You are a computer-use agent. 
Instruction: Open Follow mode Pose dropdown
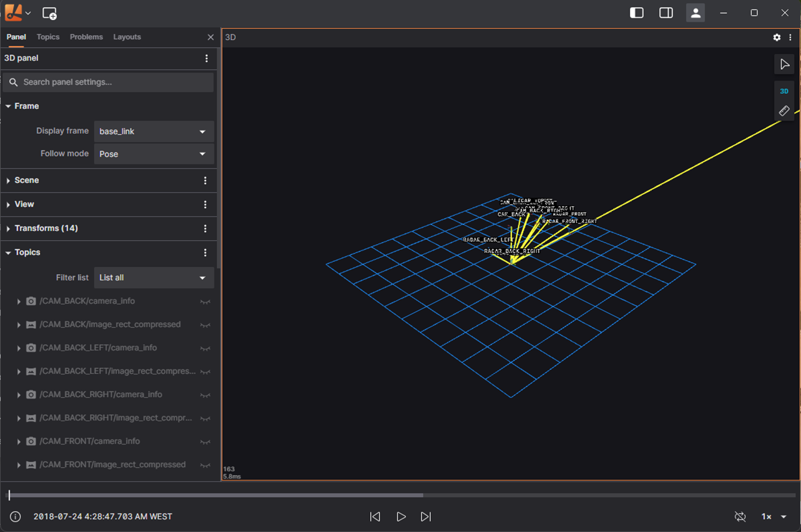click(x=154, y=154)
